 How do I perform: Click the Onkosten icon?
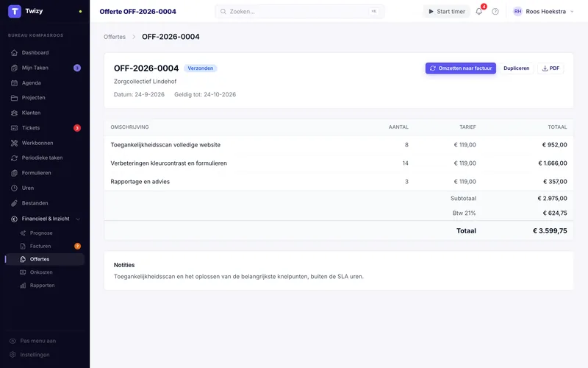pyautogui.click(x=23, y=272)
